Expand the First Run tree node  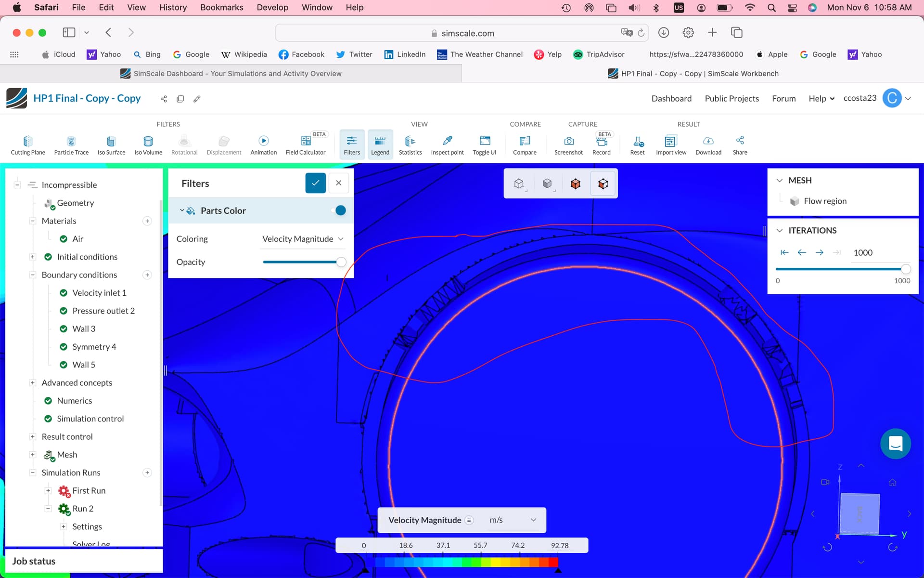[x=48, y=491]
